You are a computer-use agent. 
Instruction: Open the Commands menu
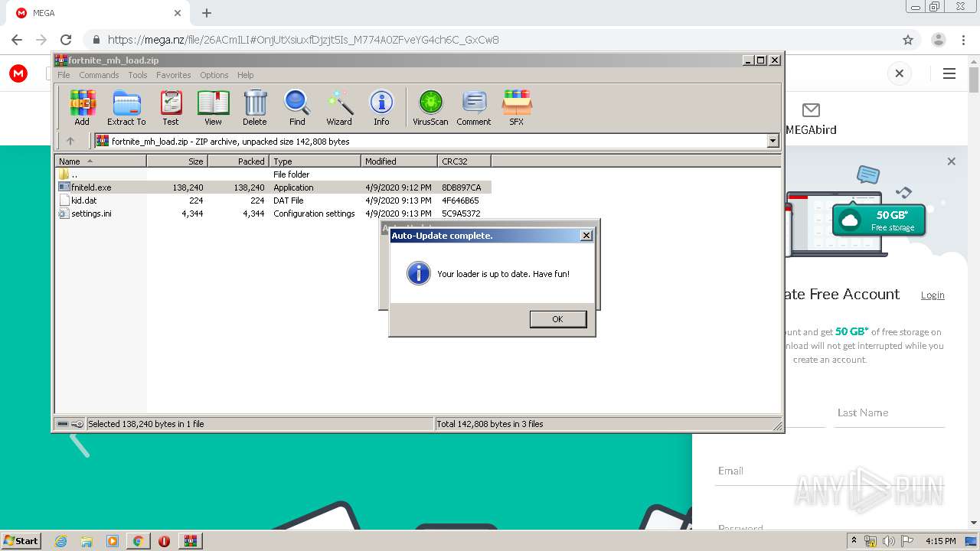pyautogui.click(x=99, y=75)
